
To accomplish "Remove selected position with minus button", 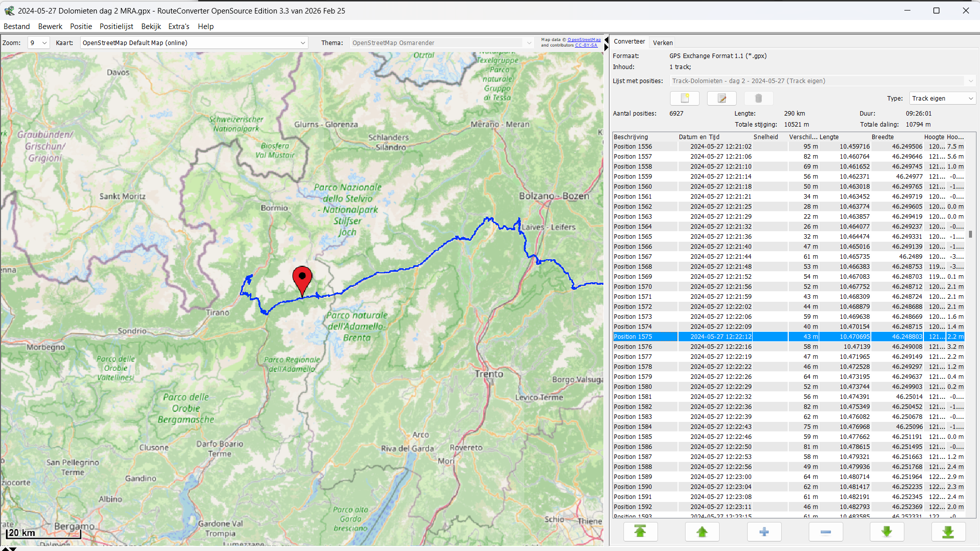I will point(825,531).
